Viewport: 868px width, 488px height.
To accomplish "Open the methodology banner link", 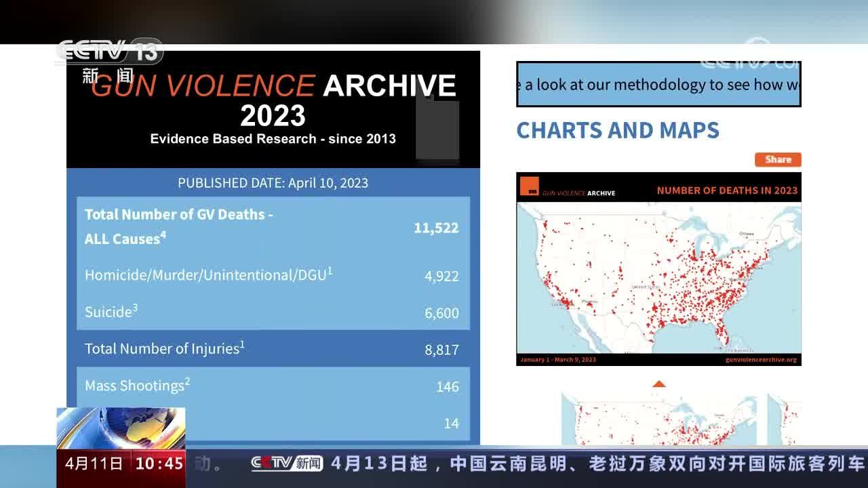I will [658, 84].
